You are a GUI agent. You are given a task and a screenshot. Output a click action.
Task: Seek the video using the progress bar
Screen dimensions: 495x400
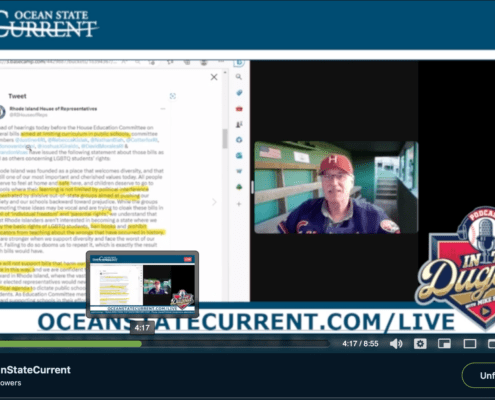[165, 344]
